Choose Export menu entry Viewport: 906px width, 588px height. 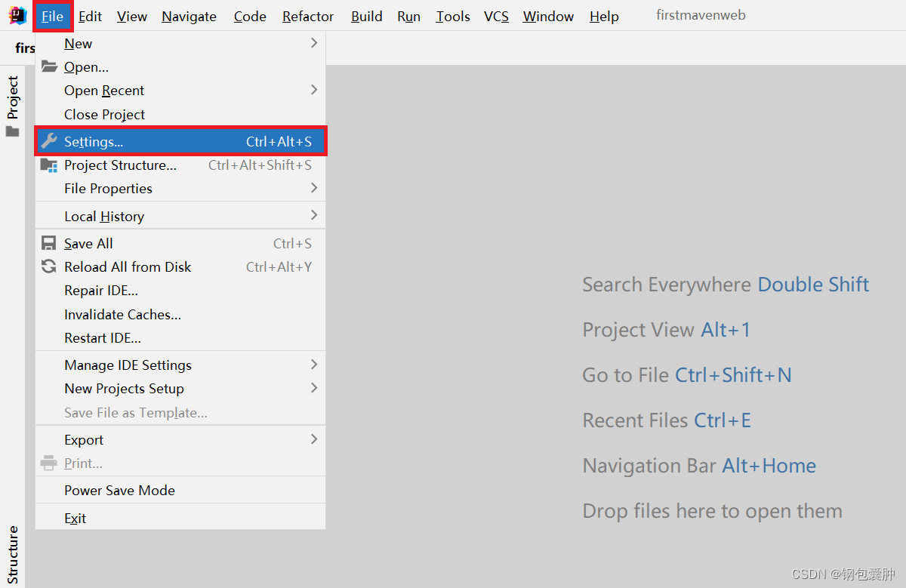[x=180, y=439]
